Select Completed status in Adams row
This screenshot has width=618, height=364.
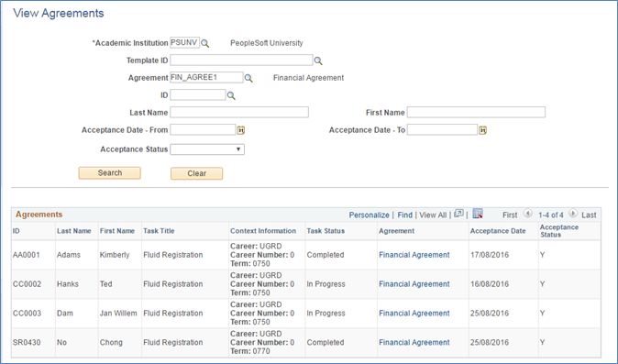click(x=326, y=255)
